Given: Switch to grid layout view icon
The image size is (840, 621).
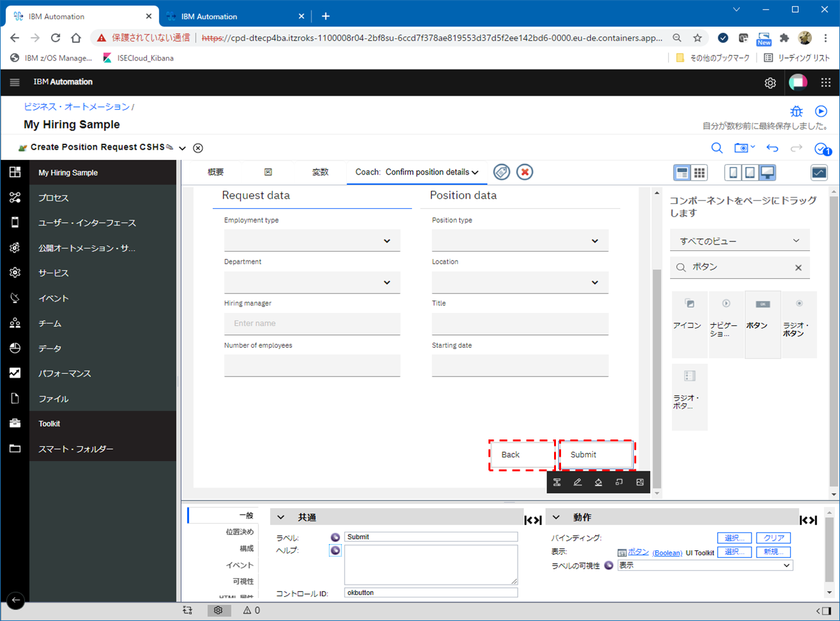Looking at the screenshot, I should [699, 173].
